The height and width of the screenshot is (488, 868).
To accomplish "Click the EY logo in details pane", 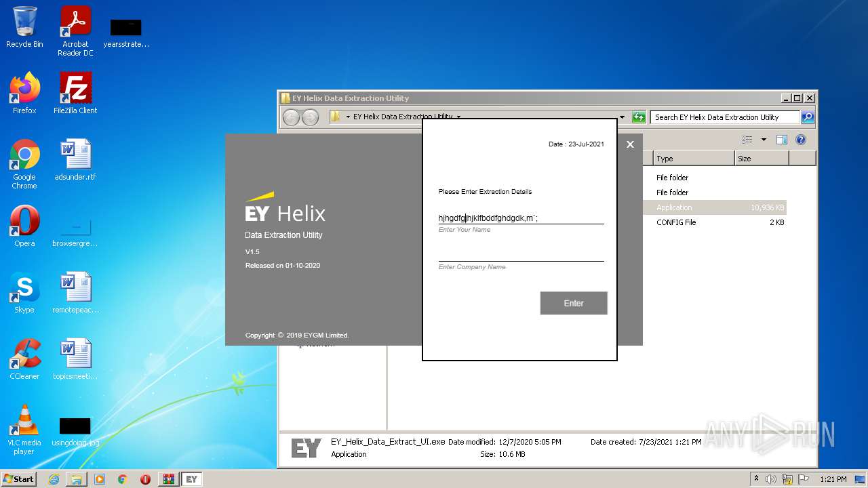I will pos(306,448).
